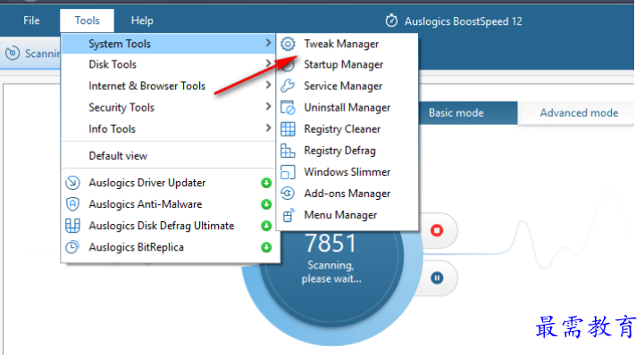Launch Registry Defrag from submenu

(347, 151)
